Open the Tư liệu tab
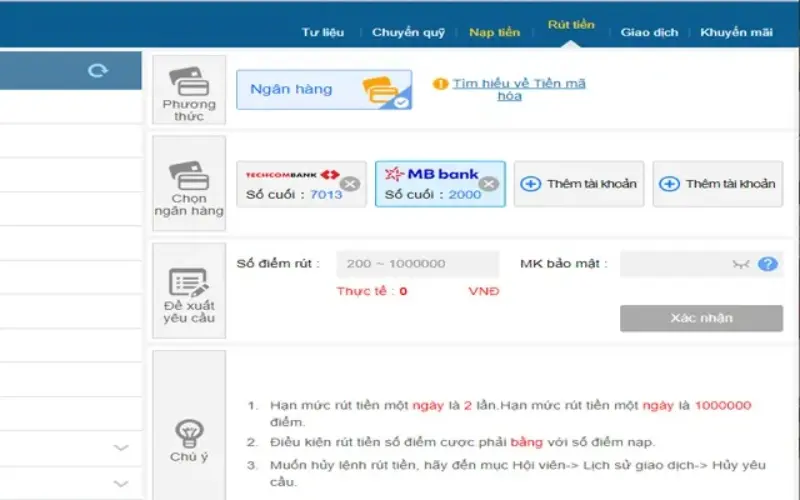The height and width of the screenshot is (500, 800). pyautogui.click(x=322, y=32)
